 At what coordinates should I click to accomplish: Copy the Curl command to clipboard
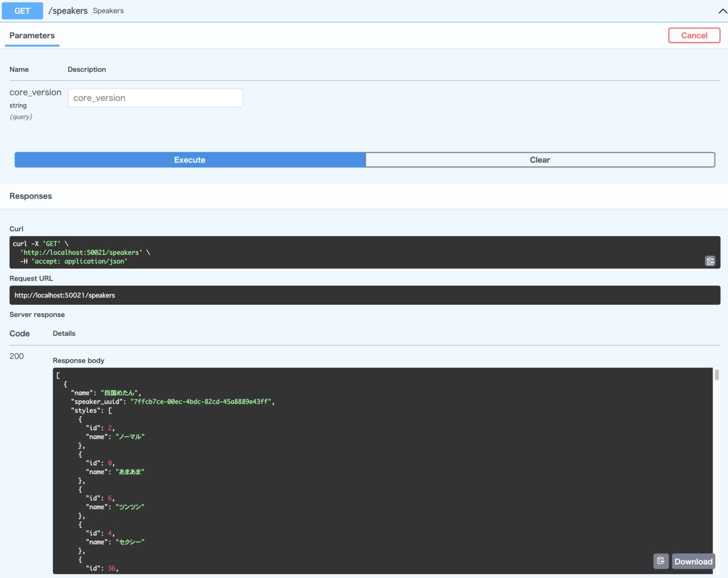pos(710,261)
